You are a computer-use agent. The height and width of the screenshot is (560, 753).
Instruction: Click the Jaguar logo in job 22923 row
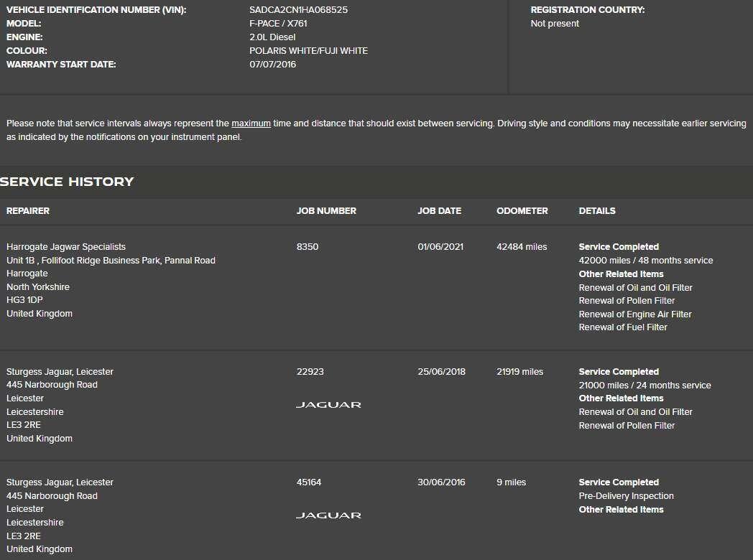tap(328, 405)
